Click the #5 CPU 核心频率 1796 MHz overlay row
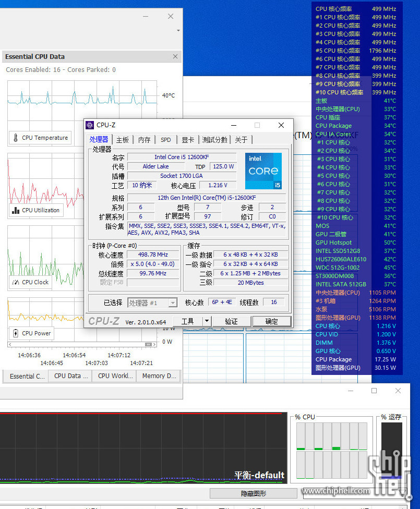The width and height of the screenshot is (420, 509). [x=356, y=51]
